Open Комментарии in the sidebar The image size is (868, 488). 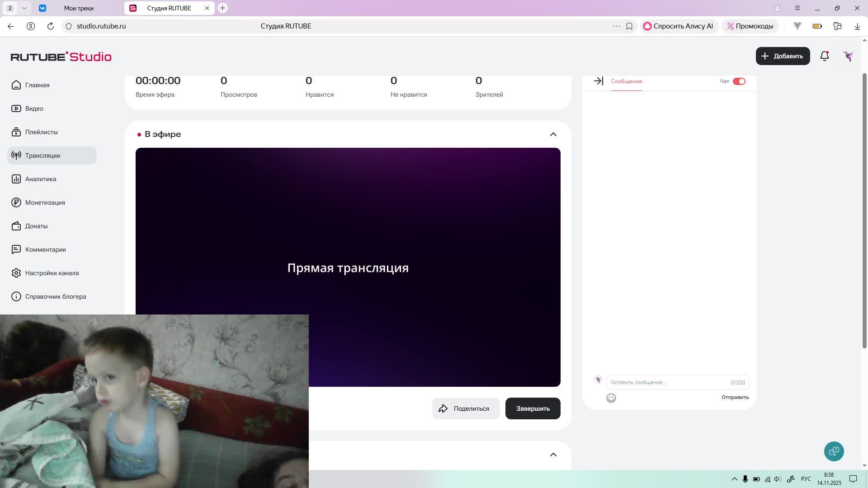(45, 249)
